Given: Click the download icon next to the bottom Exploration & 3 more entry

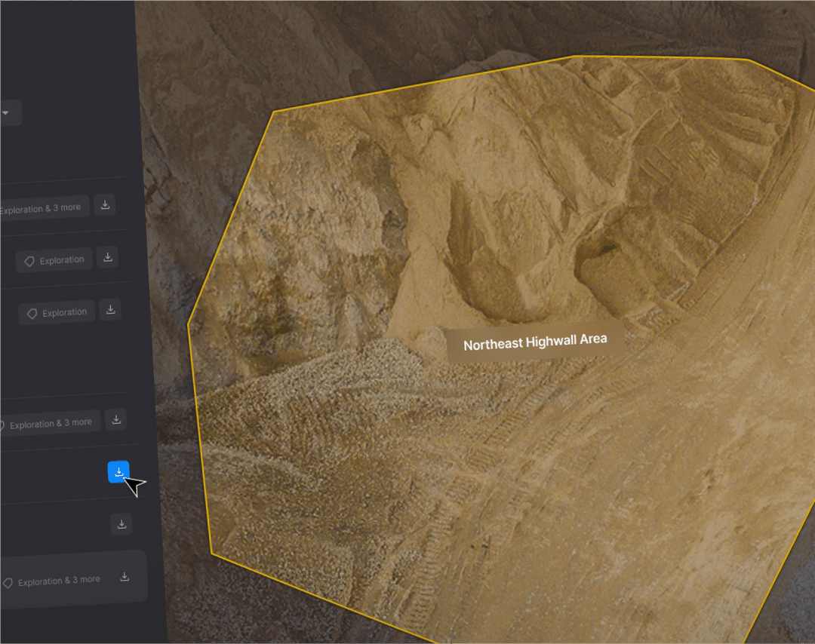Looking at the screenshot, I should point(125,576).
